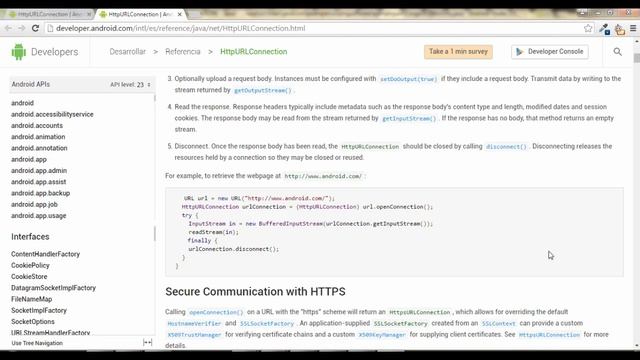640x360 pixels.
Task: Open android.app.backup package
Action: (x=40, y=193)
